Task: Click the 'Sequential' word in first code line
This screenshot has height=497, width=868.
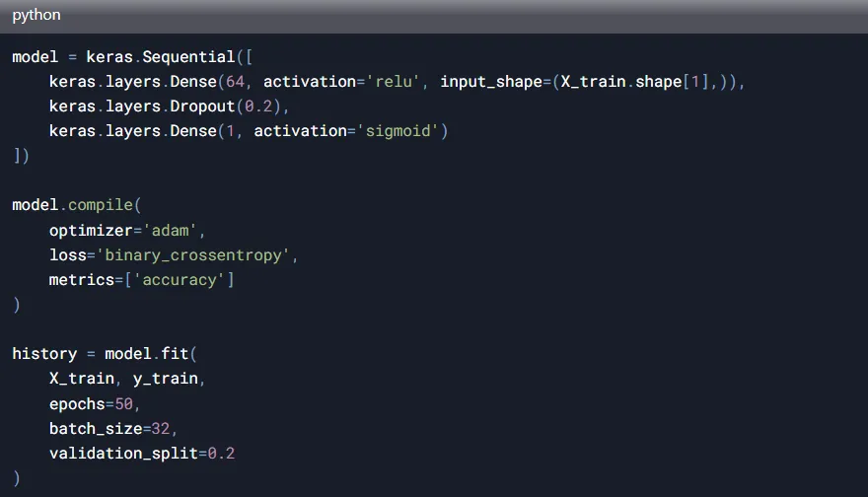Action: click(x=188, y=57)
